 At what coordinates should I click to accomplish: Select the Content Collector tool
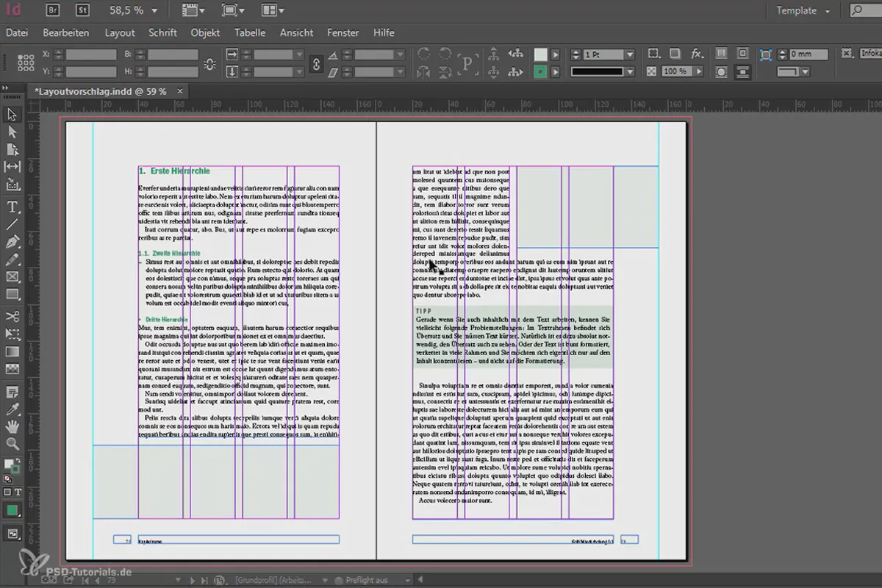[12, 184]
